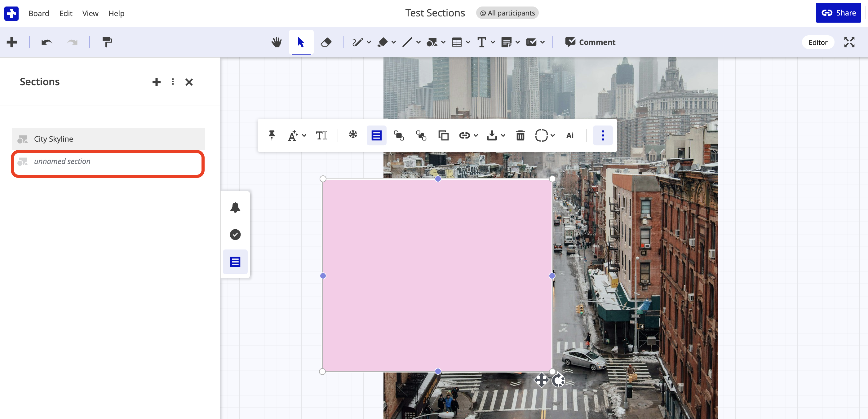This screenshot has width=868, height=419.
Task: Click the Ai button in floating toolbar
Action: pos(570,135)
